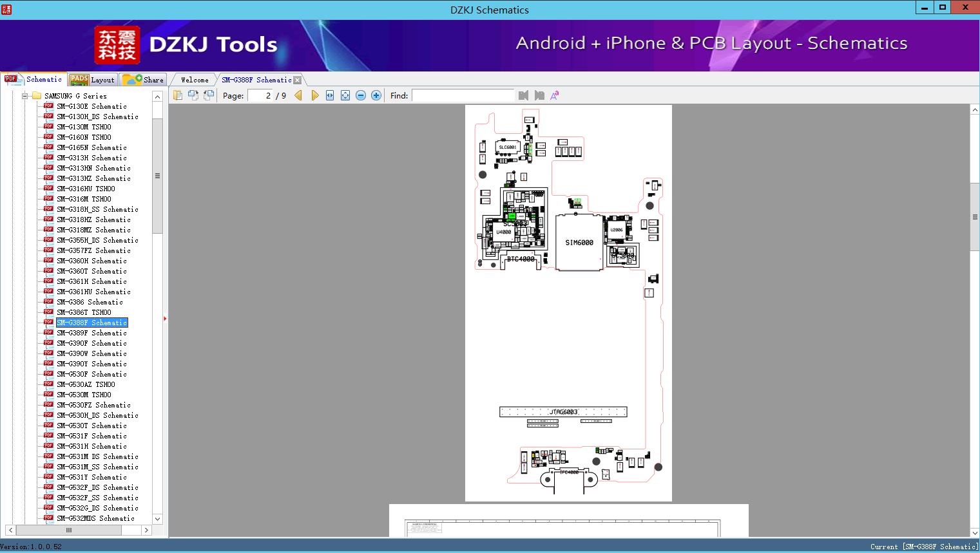The image size is (980, 553).
Task: Click the rotate page clockwise icon
Action: coord(209,95)
